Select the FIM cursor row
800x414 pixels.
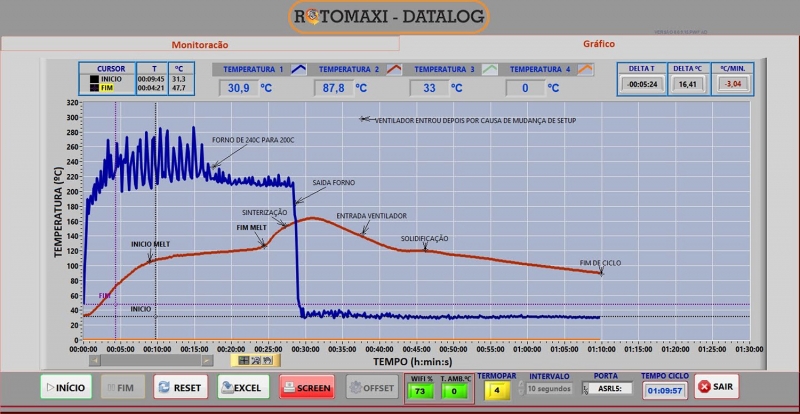click(107, 88)
